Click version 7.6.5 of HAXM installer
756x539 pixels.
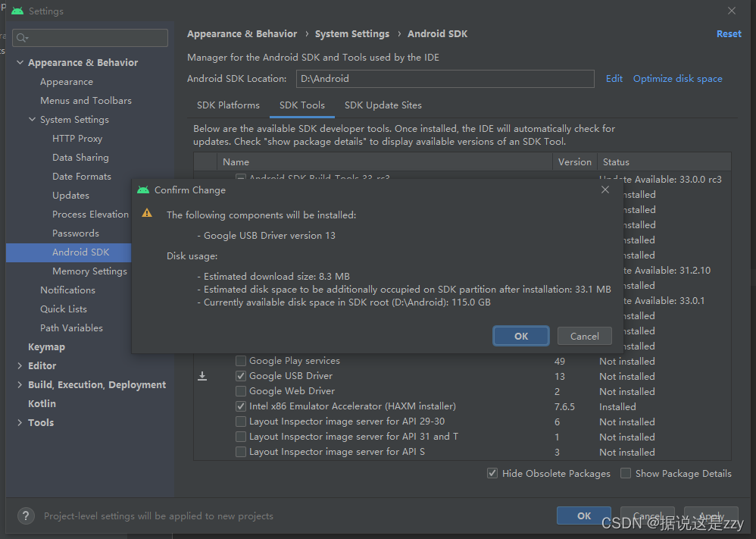[564, 407]
